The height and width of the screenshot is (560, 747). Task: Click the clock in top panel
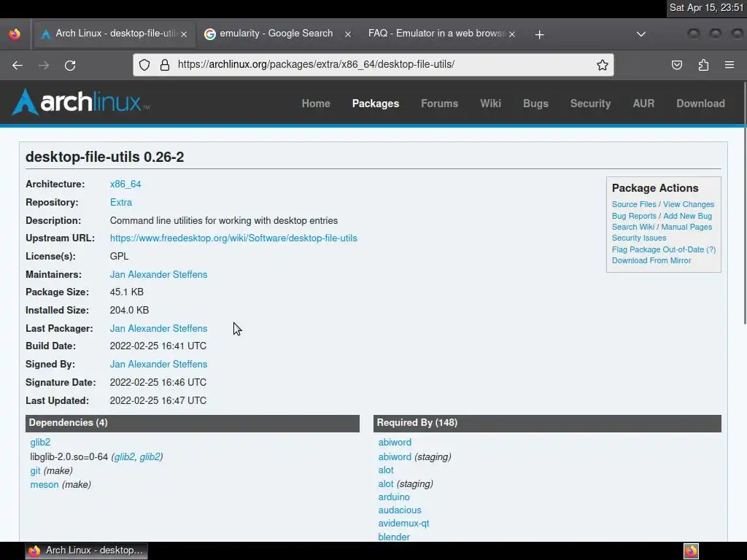point(706,7)
